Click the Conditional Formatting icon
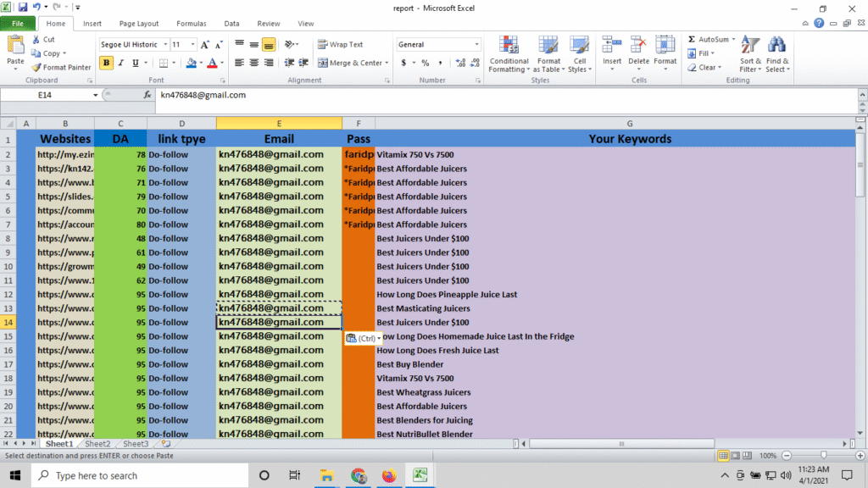Viewport: 868px width, 488px height. (x=509, y=46)
